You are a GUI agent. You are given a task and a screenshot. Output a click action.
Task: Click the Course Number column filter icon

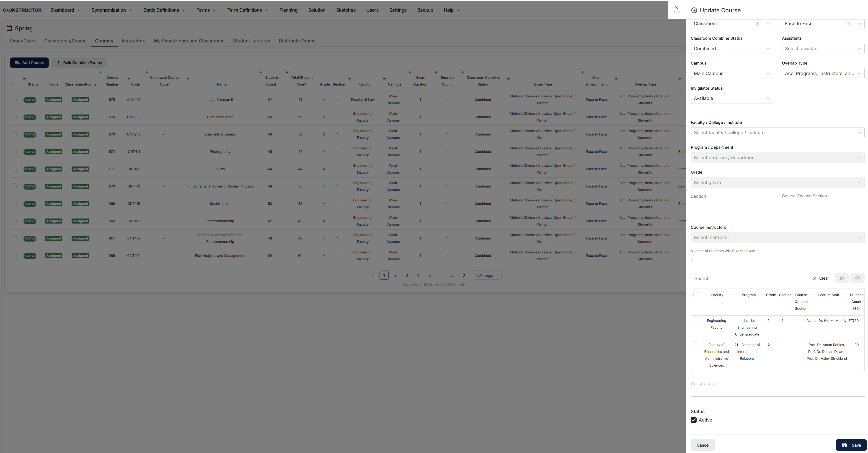point(101,73)
